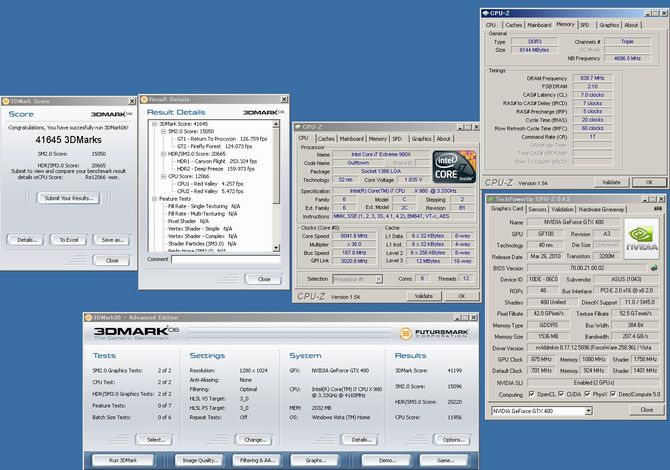The width and height of the screenshot is (670, 470).
Task: Open About tab in middle CPU-Z window
Action: (x=444, y=139)
